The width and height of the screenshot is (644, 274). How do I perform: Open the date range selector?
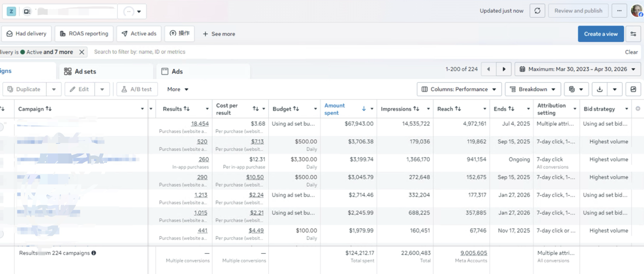578,69
